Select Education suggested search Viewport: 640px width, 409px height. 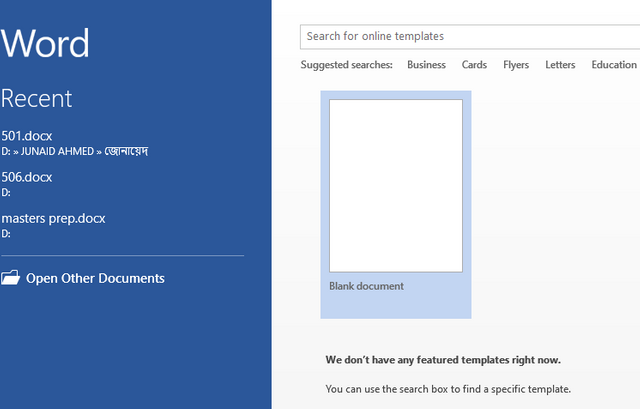pyautogui.click(x=614, y=65)
